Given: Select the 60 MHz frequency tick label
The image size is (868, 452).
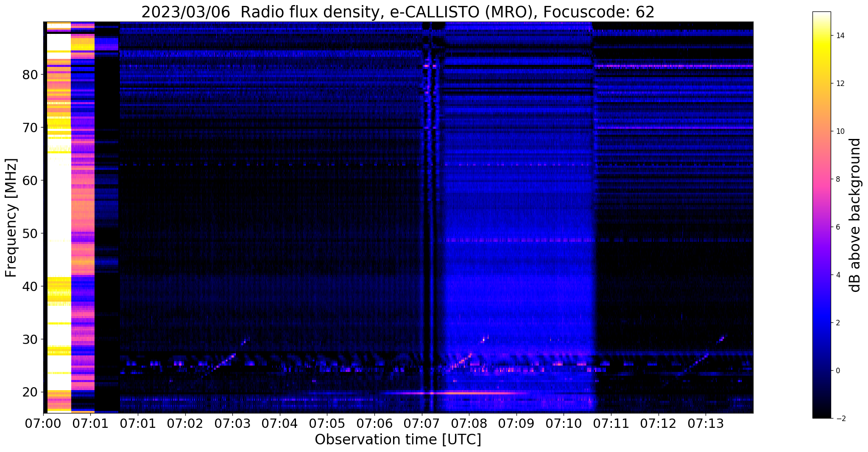Looking at the screenshot, I should click(30, 180).
